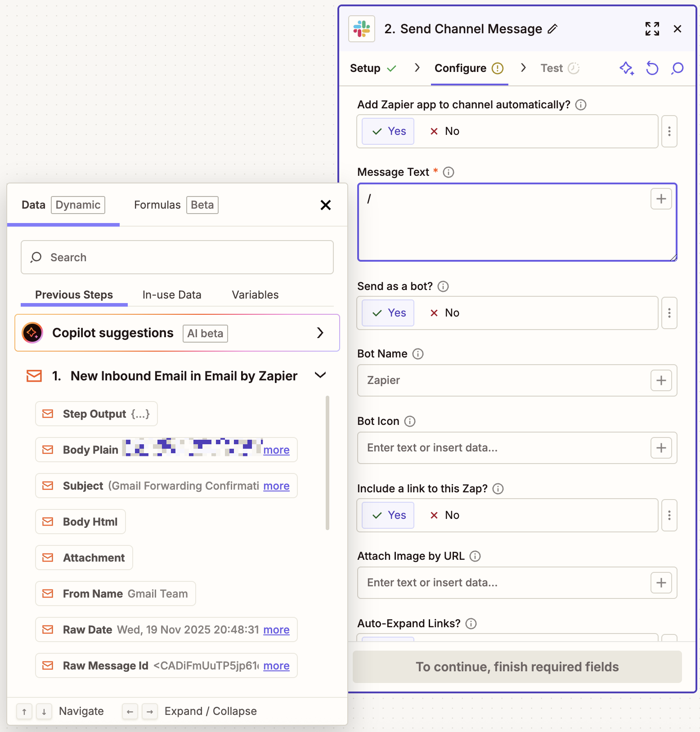Open Copilot suggestions with the right chevron
This screenshot has width=700, height=732.
pyautogui.click(x=320, y=333)
